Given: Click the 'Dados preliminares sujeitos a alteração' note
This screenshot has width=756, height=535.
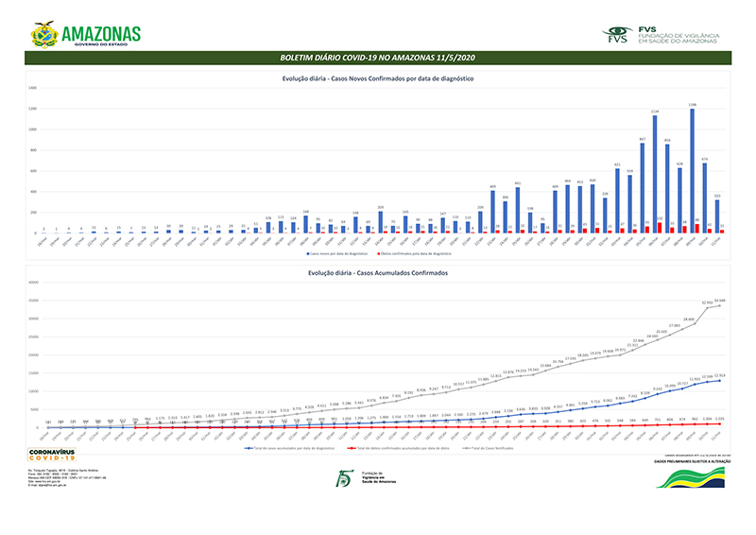Looking at the screenshot, I should (x=689, y=459).
